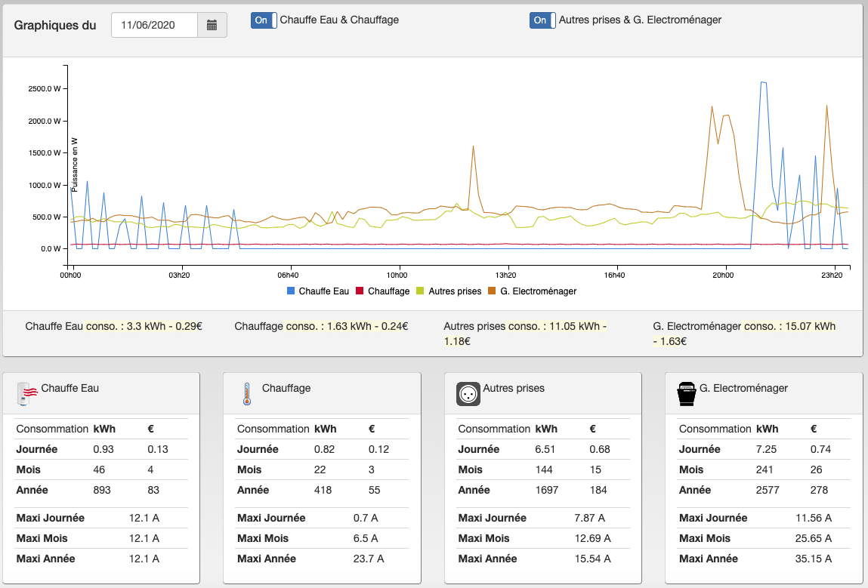Click the G. Electroménager legend label
Image resolution: width=868 pixels, height=588 pixels.
(539, 291)
